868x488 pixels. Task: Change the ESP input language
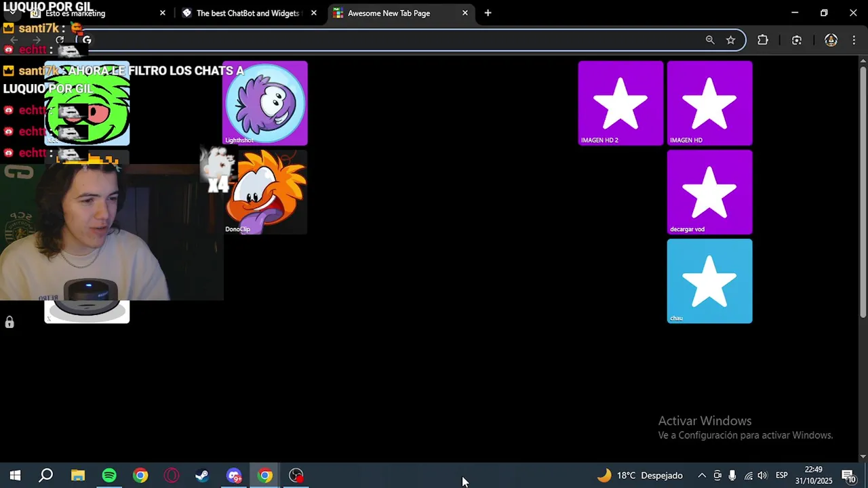tap(781, 475)
